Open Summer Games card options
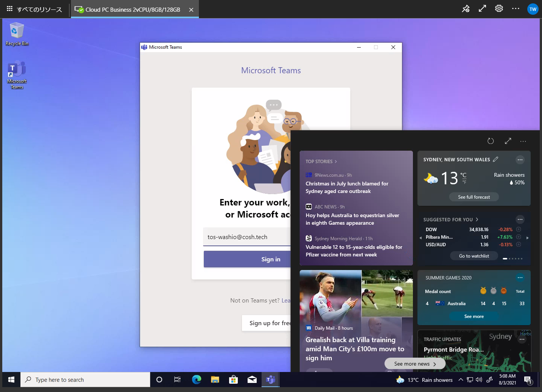 520,278
